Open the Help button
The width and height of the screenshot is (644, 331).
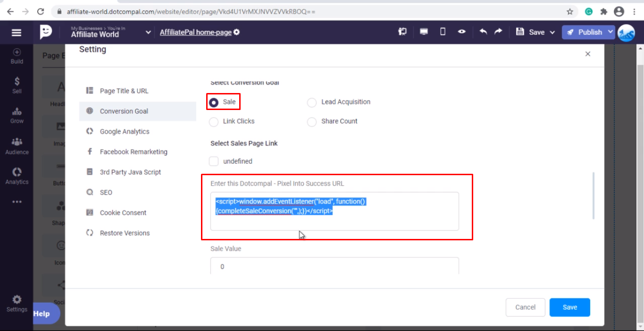47,314
